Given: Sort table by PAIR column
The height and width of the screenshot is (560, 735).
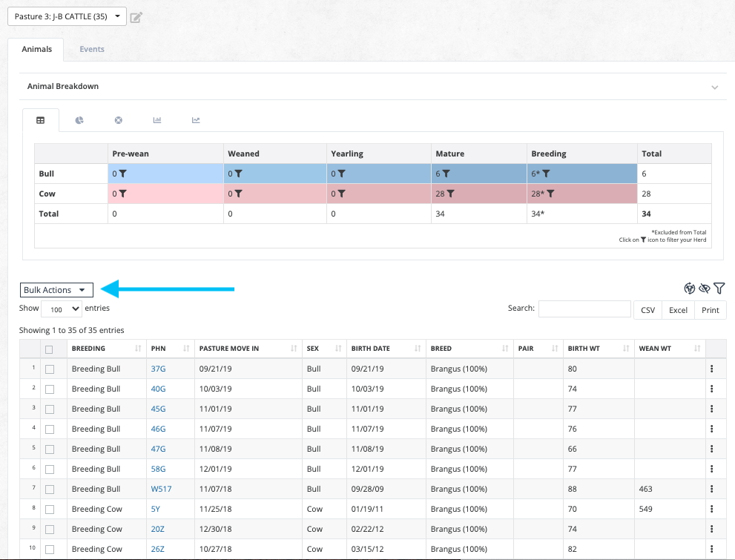Looking at the screenshot, I should click(x=538, y=349).
